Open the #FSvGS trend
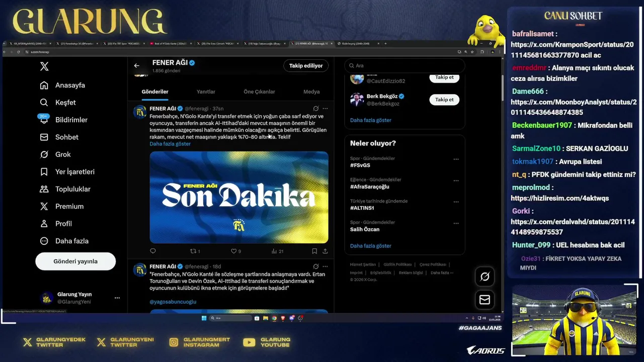Viewport: 644px width, 362px height. [x=360, y=165]
